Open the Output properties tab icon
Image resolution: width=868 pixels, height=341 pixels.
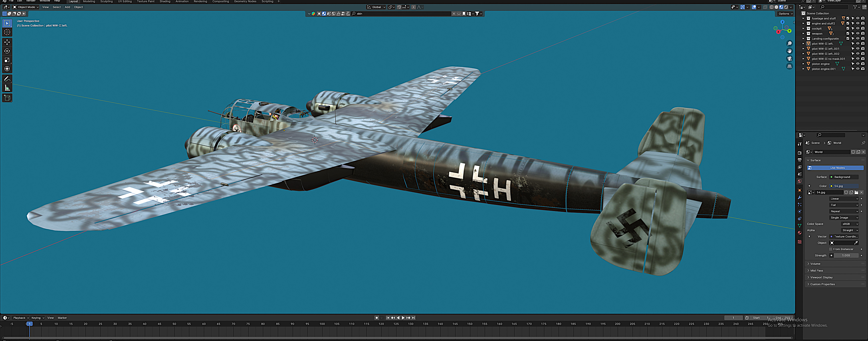tap(800, 160)
